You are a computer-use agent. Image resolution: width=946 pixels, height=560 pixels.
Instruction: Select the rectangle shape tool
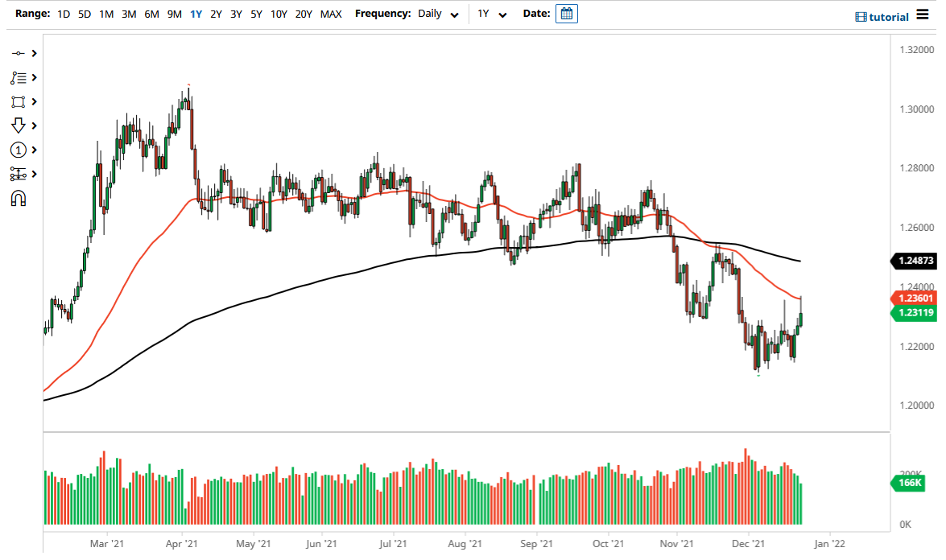tap(19, 101)
